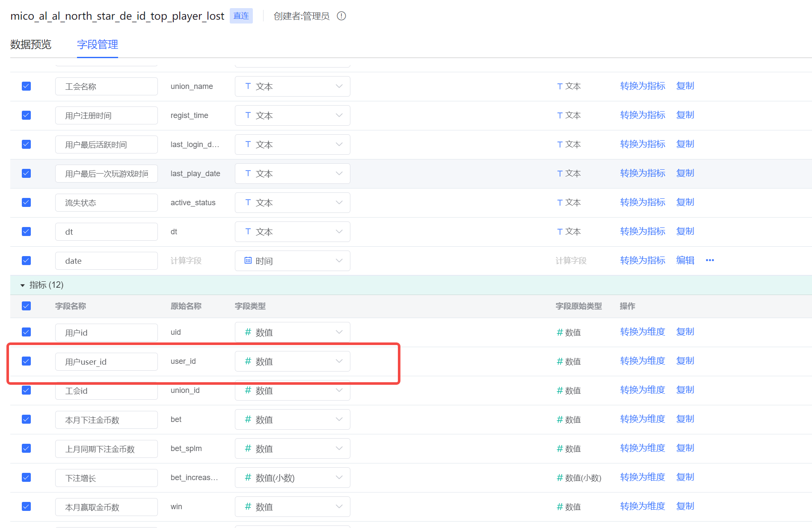The height and width of the screenshot is (528, 812).
Task: Click the calendar icon in the date type selector
Action: pyautogui.click(x=248, y=260)
